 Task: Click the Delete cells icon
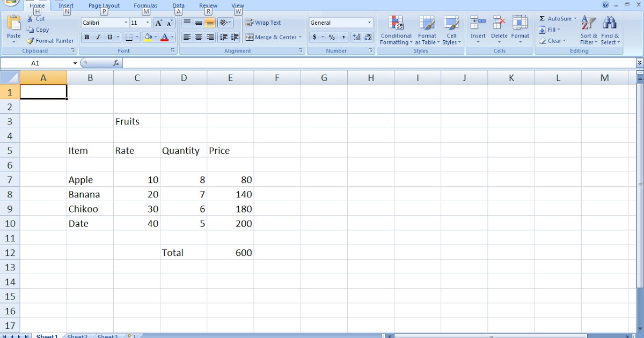499,24
